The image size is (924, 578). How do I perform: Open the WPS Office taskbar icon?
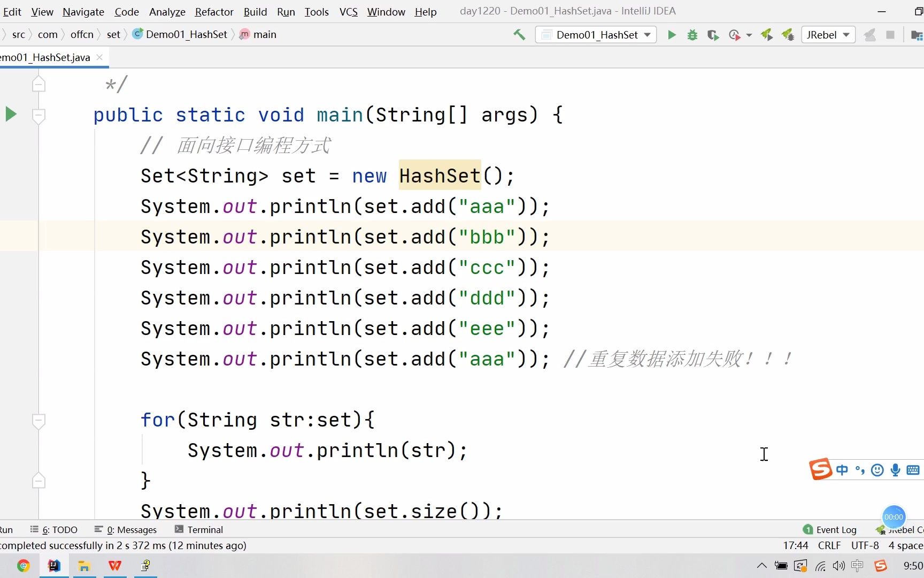pos(115,566)
